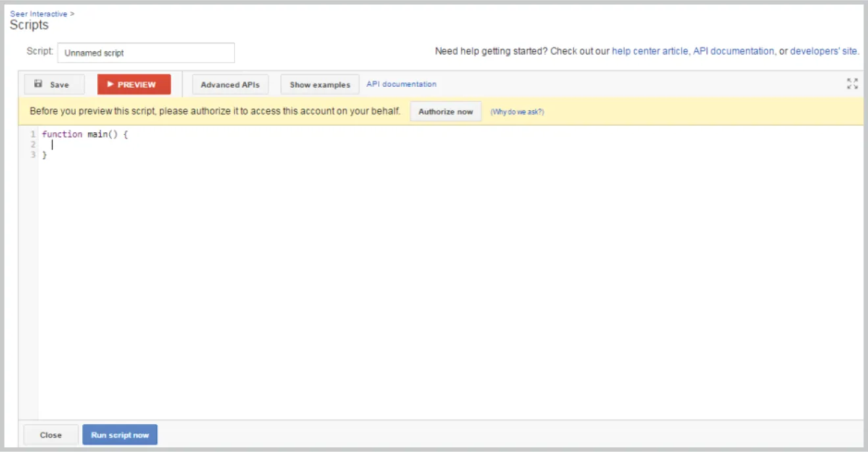
Task: Click the Authorize now button
Action: coord(445,112)
